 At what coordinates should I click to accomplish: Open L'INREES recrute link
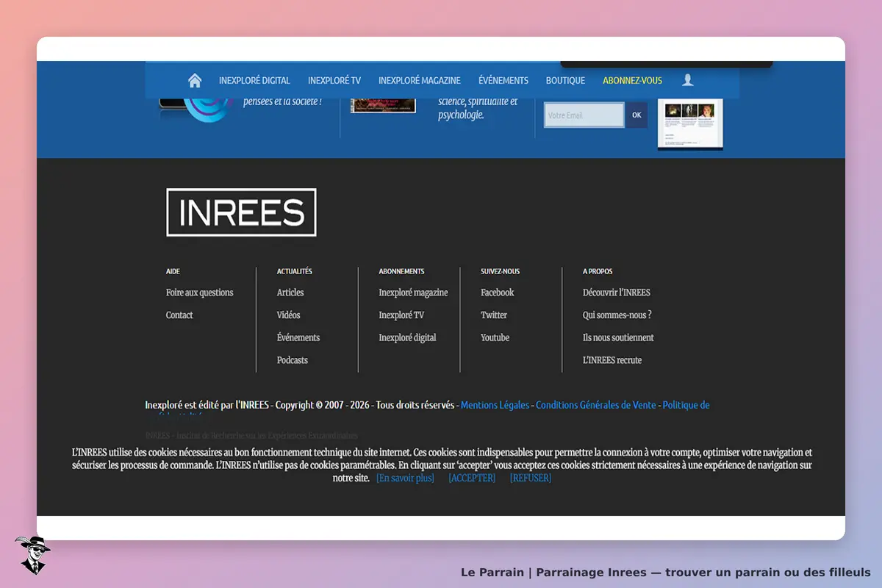[x=612, y=360]
